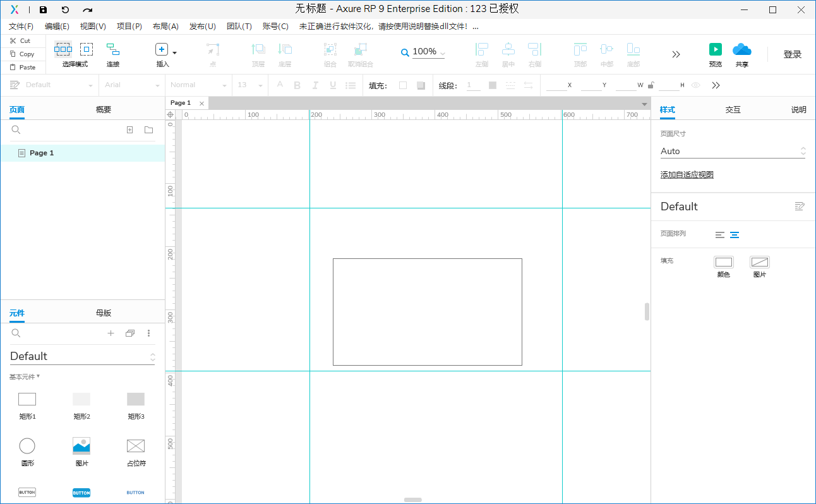816x504 pixels.
Task: Click the Copy button
Action: tap(23, 54)
